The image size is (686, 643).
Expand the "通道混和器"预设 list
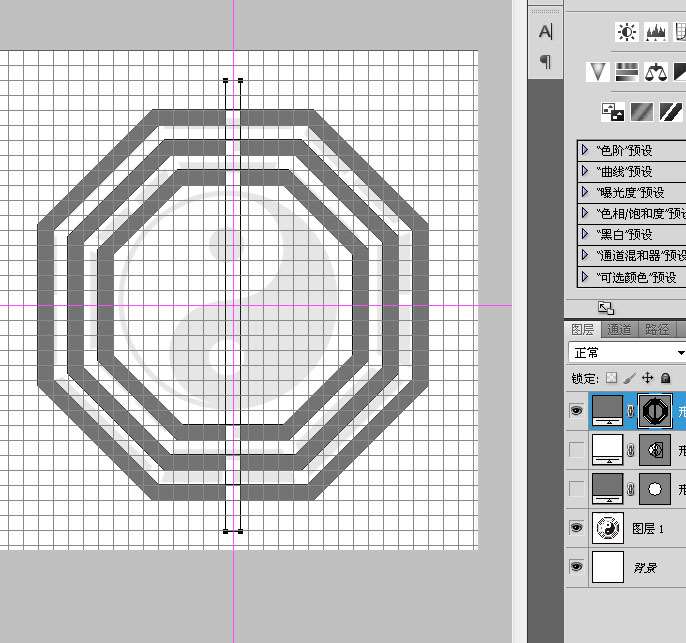(x=585, y=255)
